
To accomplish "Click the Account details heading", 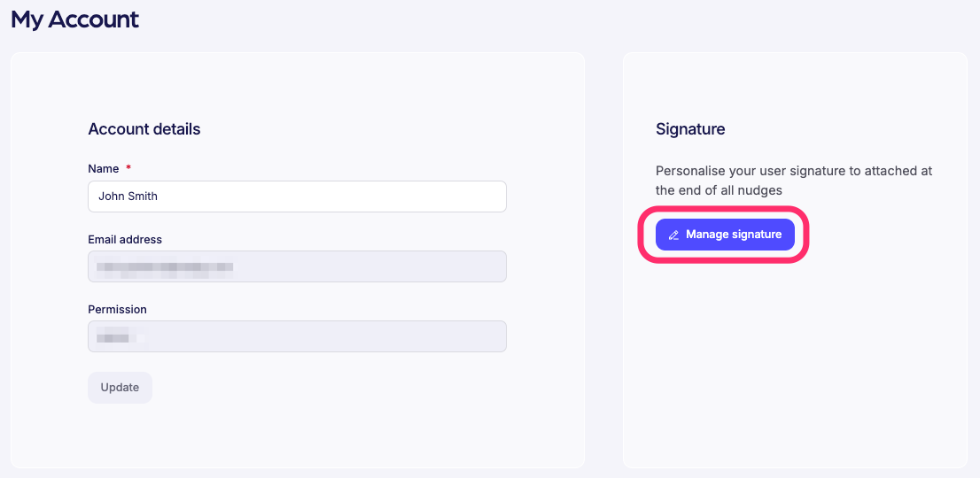I will point(144,129).
